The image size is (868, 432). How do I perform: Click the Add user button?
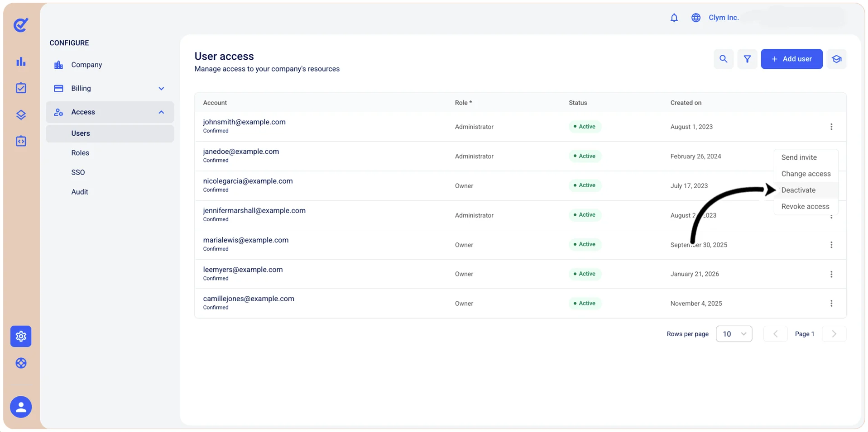point(791,59)
